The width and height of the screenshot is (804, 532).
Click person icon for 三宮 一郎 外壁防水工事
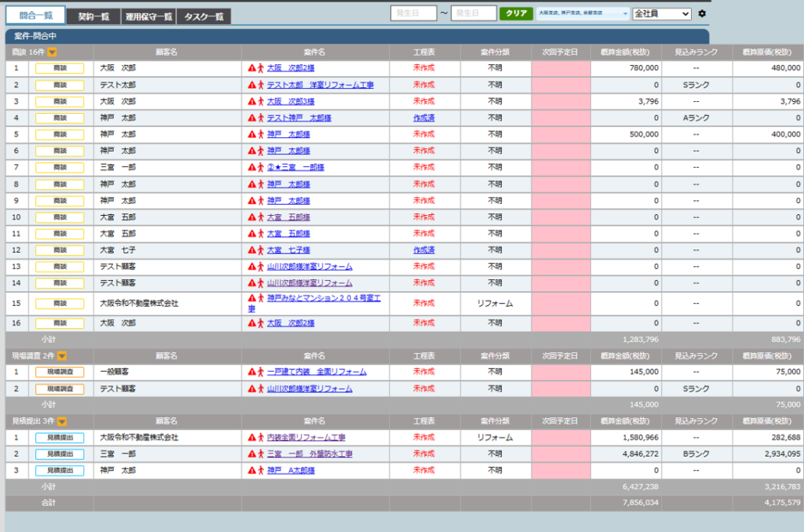(261, 454)
